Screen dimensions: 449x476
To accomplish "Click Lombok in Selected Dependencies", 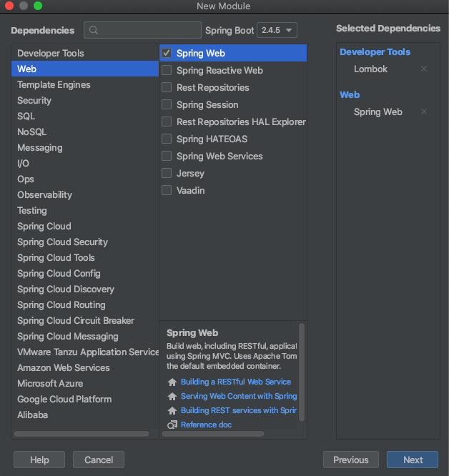I will coord(370,69).
